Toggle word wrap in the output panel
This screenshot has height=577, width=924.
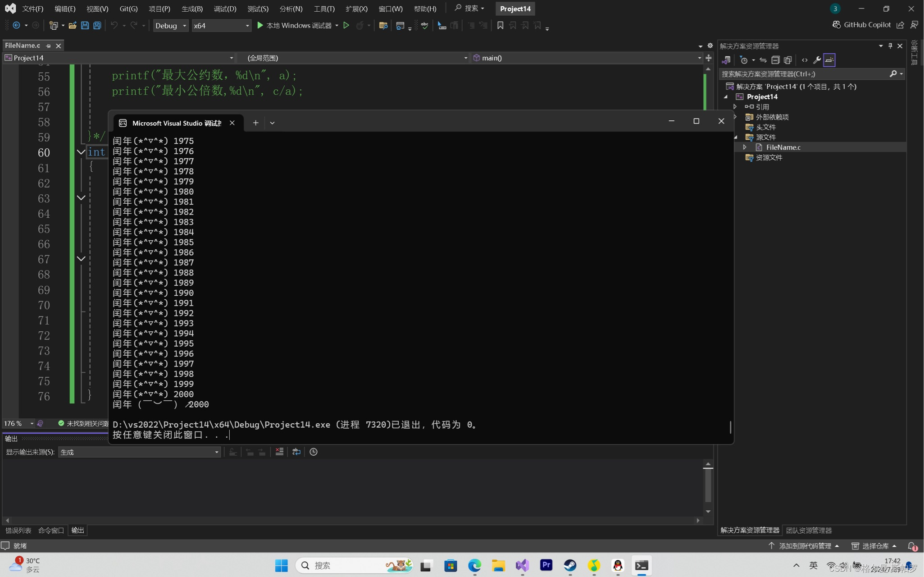coord(296,452)
